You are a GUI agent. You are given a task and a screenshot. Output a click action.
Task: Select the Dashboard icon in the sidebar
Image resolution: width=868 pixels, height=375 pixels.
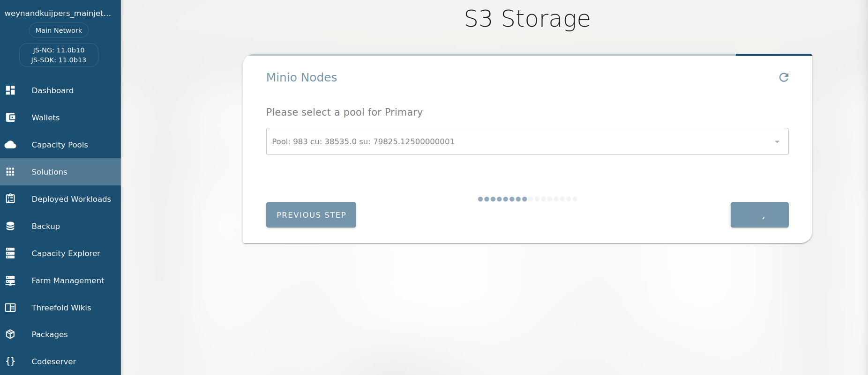pos(10,90)
